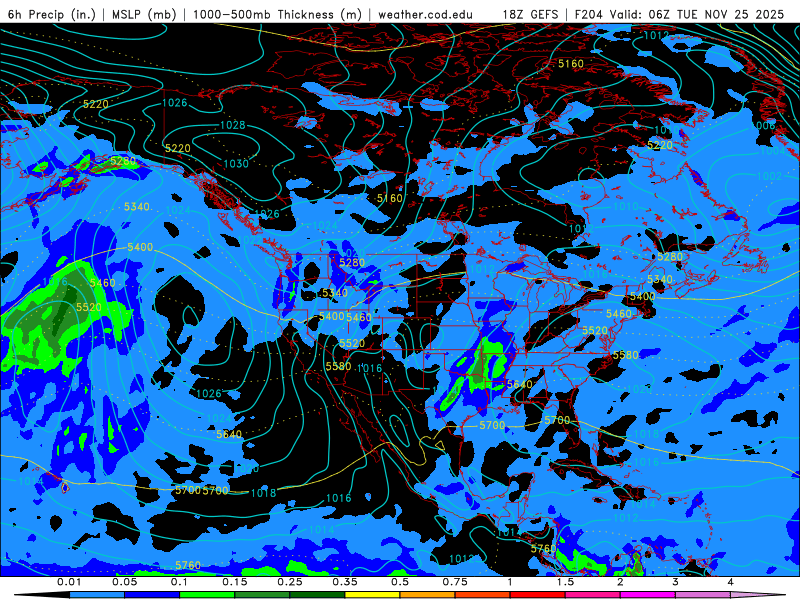Select the bright green 0.1 legend swatch
Screen dimensions: 800x600
pos(207,595)
